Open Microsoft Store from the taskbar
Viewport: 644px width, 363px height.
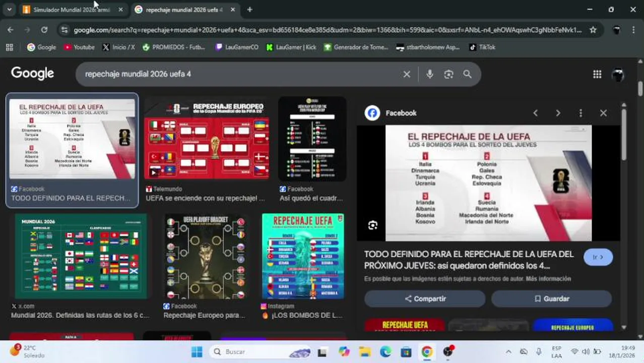[406, 352]
